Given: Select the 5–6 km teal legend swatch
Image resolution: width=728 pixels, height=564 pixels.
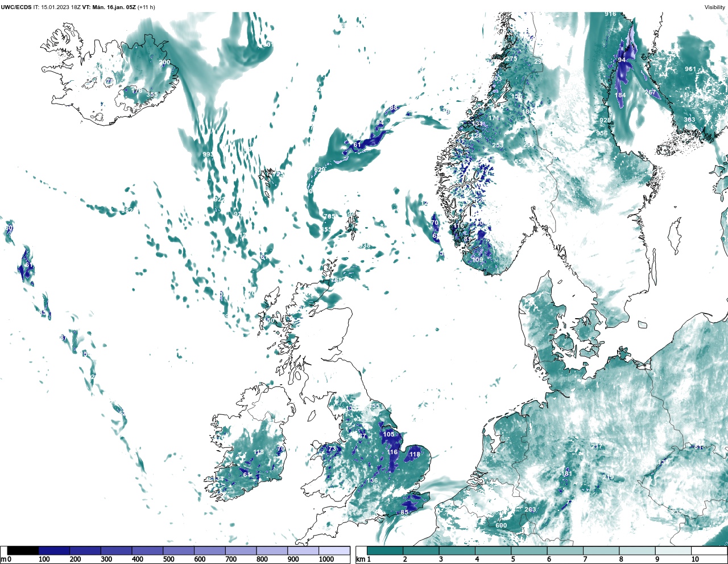Looking at the screenshot, I should 529,550.
